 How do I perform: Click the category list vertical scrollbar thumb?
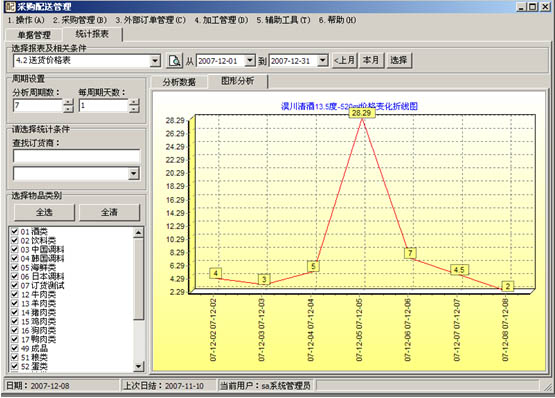[138, 279]
